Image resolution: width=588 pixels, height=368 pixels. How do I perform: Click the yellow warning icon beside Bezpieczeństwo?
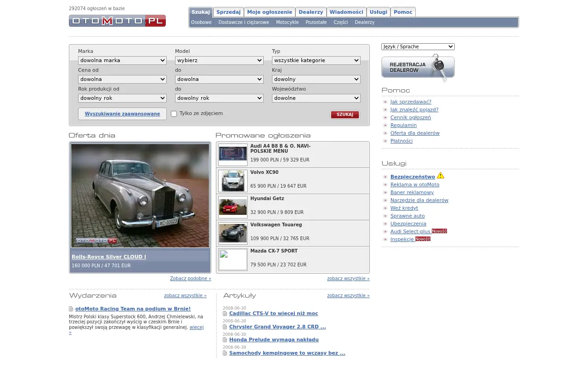[x=441, y=175]
